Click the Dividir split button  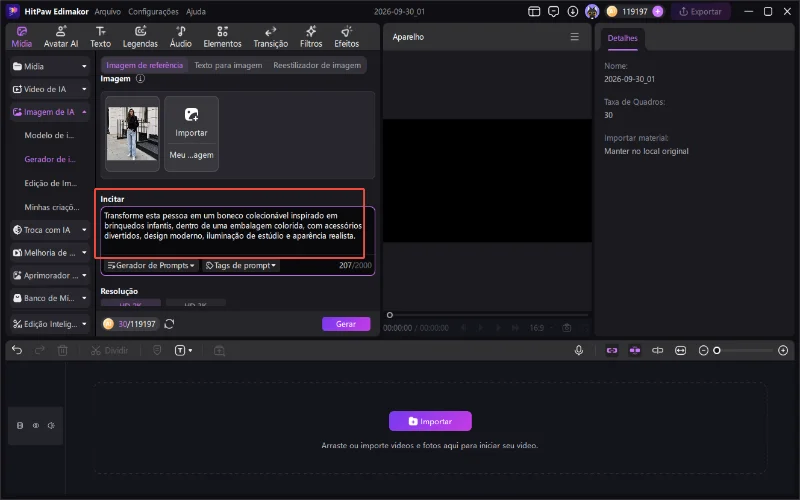pos(110,351)
